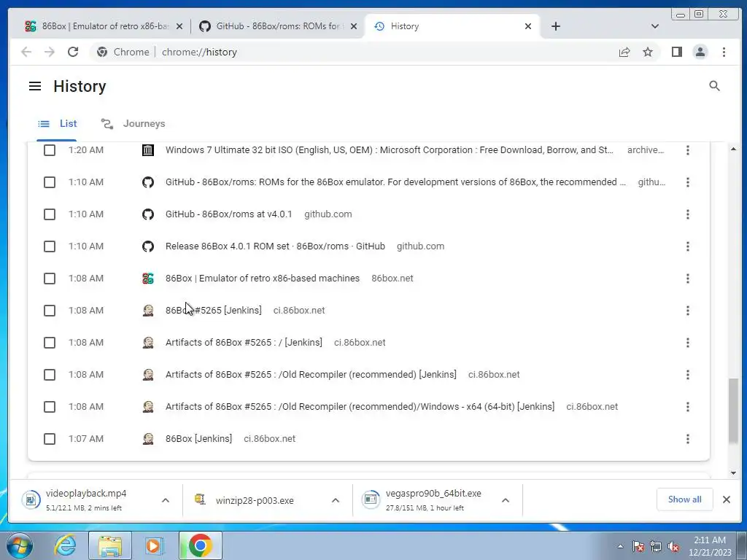Open actions menu for 86Box #5265 [Jenkins]
This screenshot has height=560, width=747.
coord(687,311)
